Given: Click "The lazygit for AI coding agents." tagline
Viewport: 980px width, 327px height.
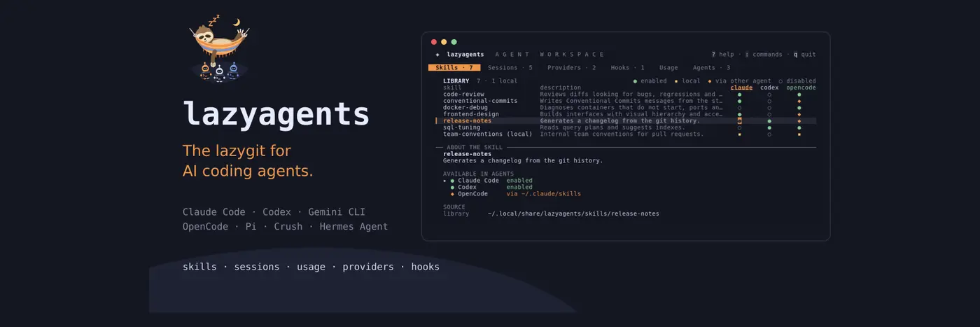Looking at the screenshot, I should click(248, 160).
